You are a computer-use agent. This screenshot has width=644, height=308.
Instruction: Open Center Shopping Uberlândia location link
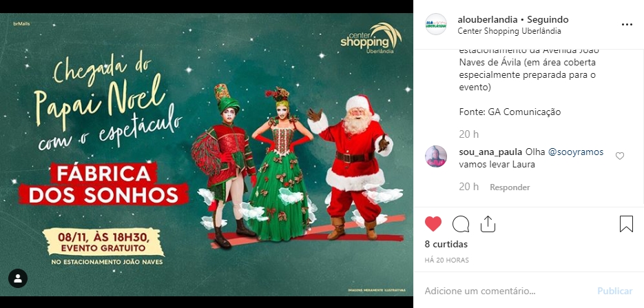point(509,31)
